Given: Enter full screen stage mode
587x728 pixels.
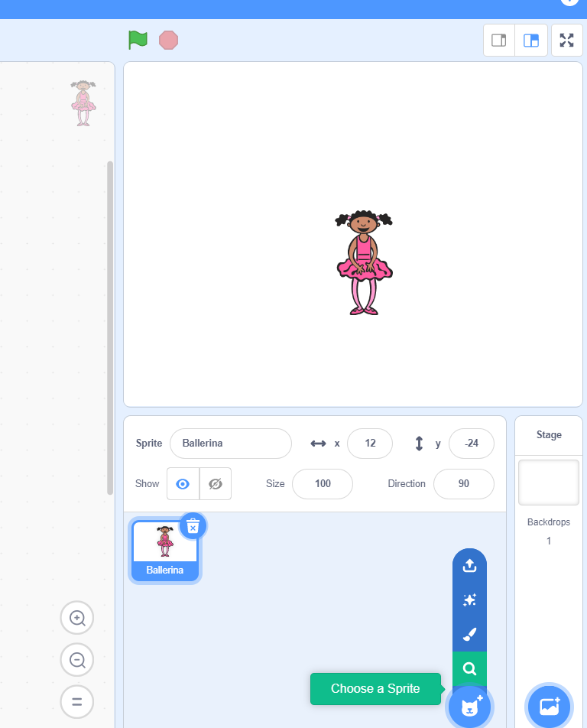Looking at the screenshot, I should (566, 41).
